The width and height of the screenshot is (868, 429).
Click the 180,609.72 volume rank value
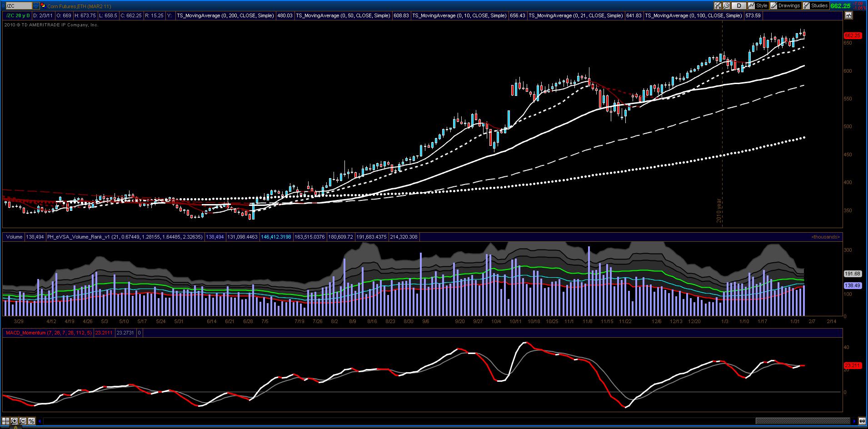341,237
